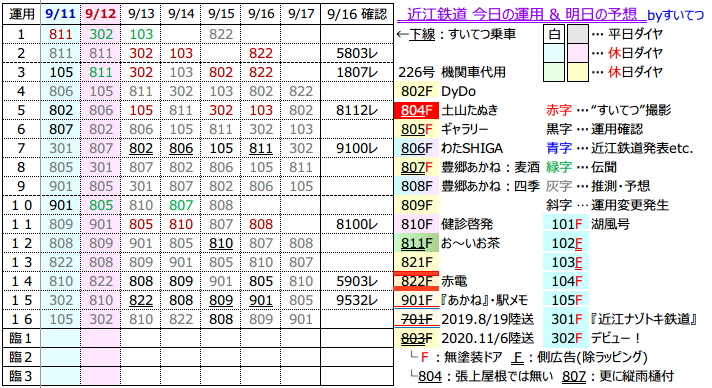Select underlined 811 in row 7 under 9/16
The width and height of the screenshot is (712, 388).
(261, 149)
